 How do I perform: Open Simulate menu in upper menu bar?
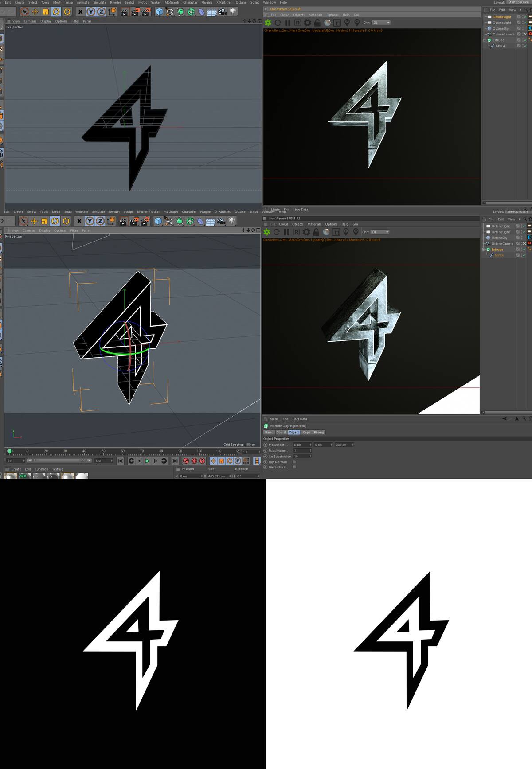[x=100, y=2]
